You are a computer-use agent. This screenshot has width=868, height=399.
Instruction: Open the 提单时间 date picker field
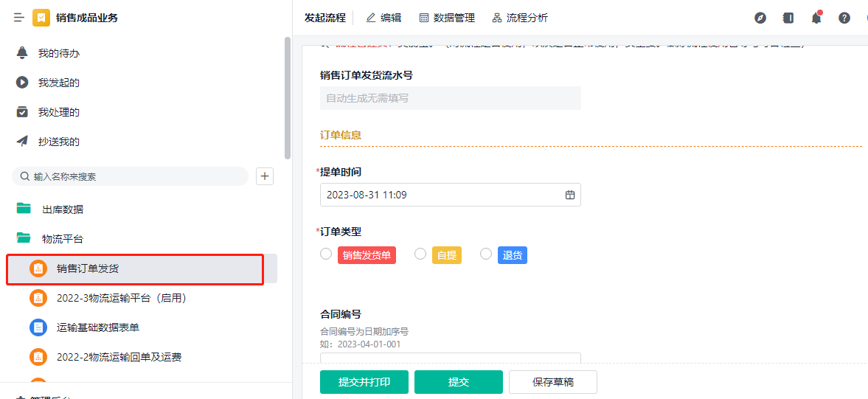click(442, 195)
